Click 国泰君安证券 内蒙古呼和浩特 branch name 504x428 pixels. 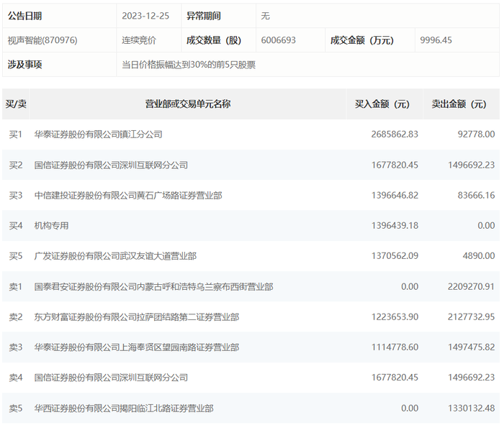point(153,286)
